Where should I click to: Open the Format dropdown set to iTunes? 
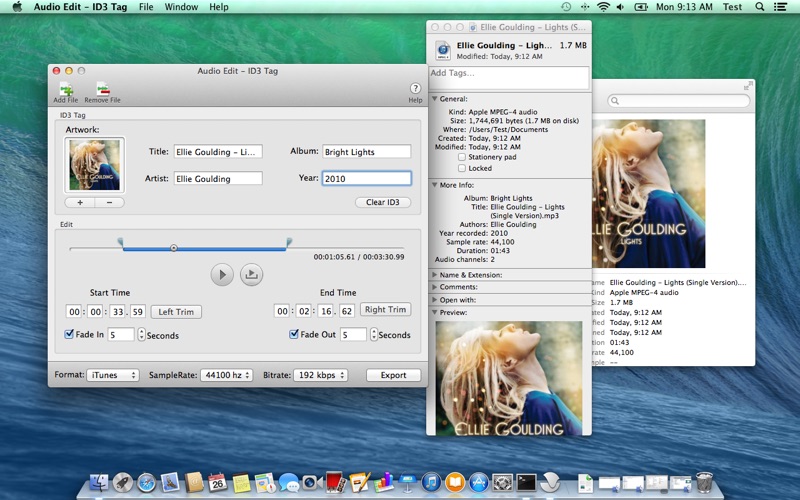[113, 375]
